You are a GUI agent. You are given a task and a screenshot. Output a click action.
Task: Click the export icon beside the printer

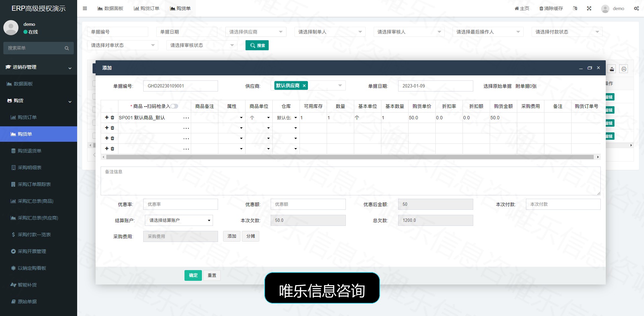tap(612, 69)
